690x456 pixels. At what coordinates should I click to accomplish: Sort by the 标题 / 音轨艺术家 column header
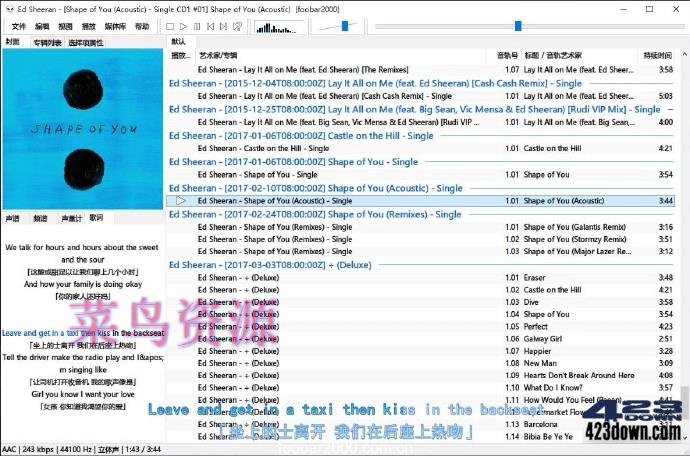coord(579,55)
